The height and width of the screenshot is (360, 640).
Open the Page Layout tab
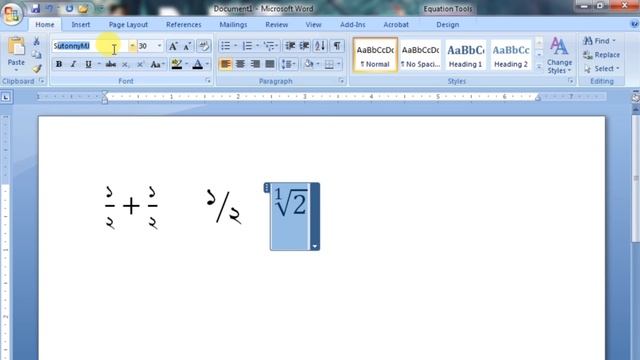point(128,24)
